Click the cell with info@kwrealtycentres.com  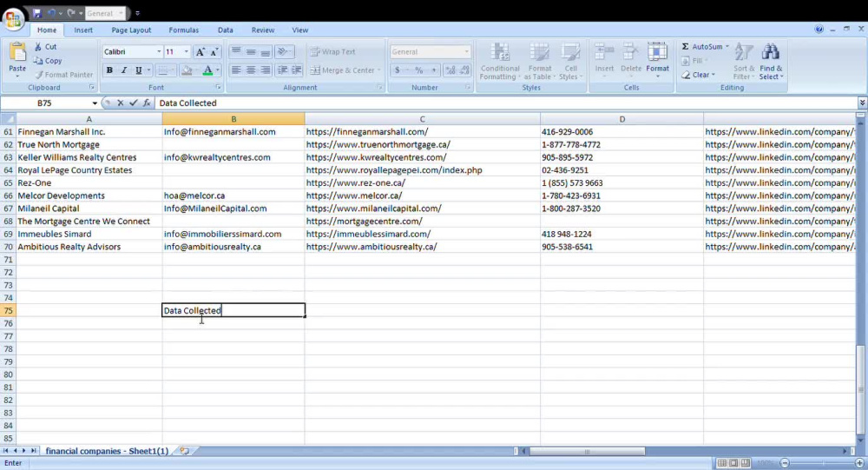pyautogui.click(x=233, y=157)
